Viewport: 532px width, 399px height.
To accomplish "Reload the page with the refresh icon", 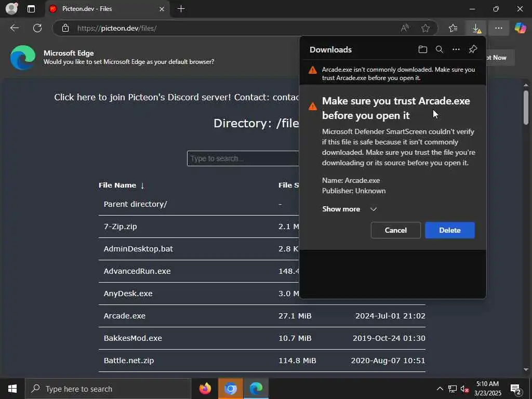I will (37, 28).
